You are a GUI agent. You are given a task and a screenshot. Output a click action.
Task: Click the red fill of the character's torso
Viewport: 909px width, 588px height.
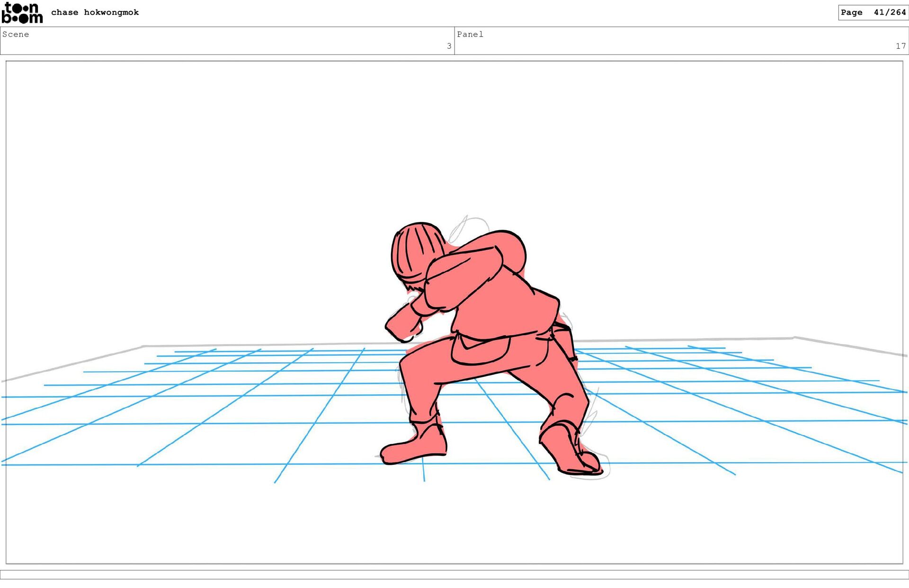pos(502,308)
